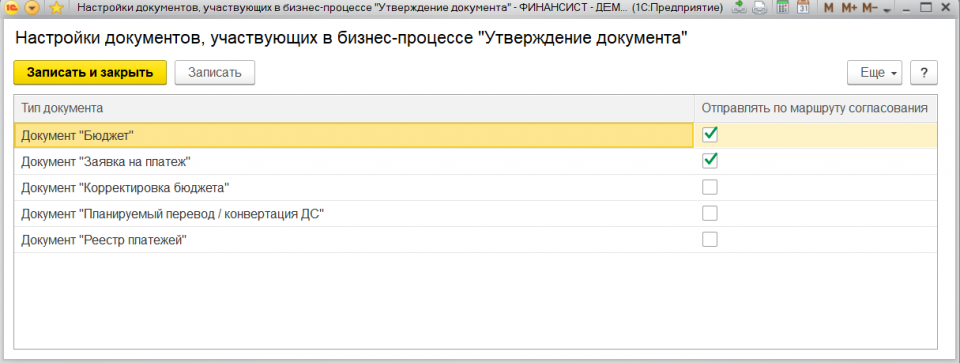Click the M memory button
This screenshot has height=363, width=960.
click(x=829, y=9)
